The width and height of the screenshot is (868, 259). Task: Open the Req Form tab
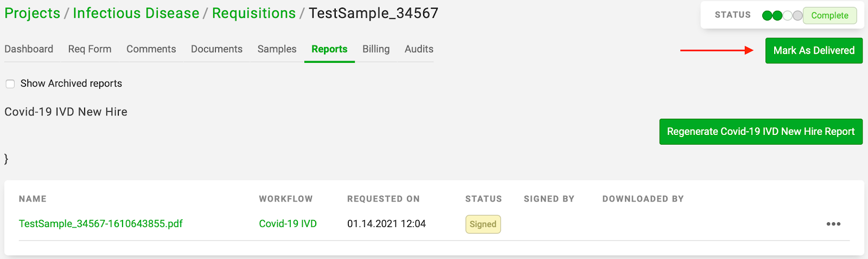pos(90,49)
